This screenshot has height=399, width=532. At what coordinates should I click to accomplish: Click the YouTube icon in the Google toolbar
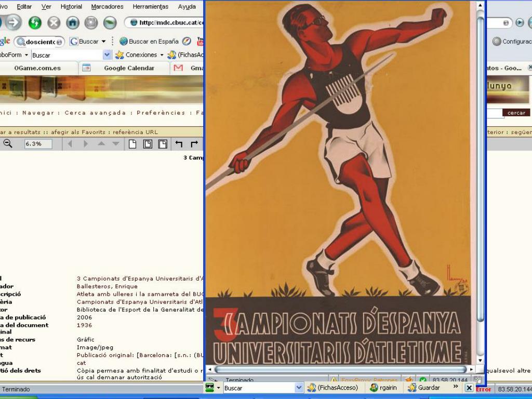[x=200, y=42]
